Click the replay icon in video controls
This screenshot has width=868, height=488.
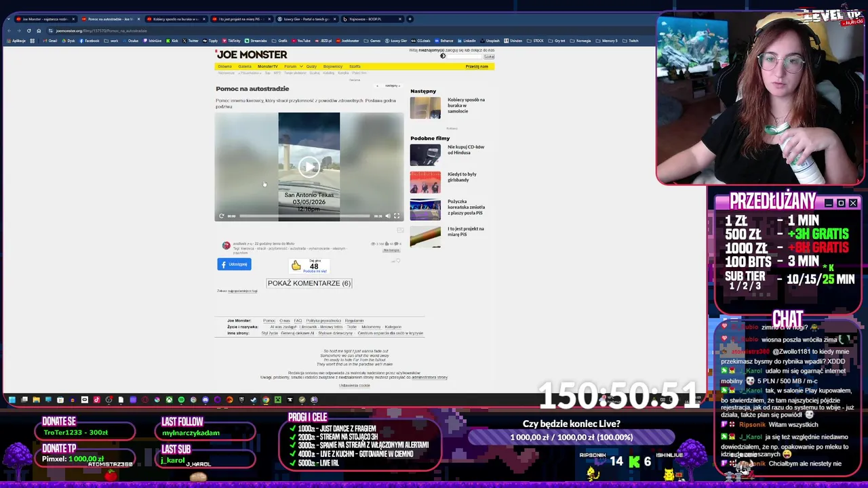coord(221,216)
